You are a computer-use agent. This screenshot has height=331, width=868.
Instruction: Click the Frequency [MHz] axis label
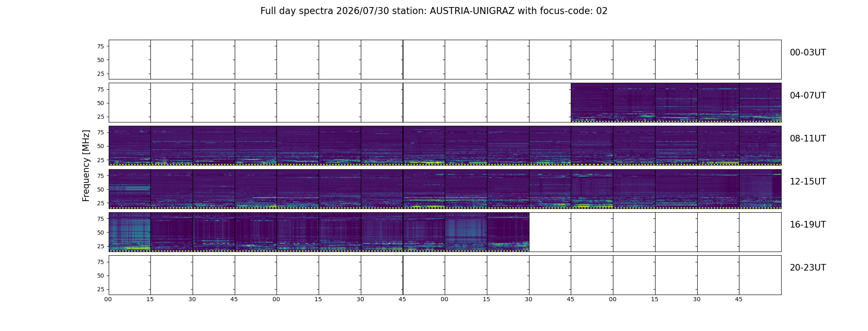click(86, 166)
